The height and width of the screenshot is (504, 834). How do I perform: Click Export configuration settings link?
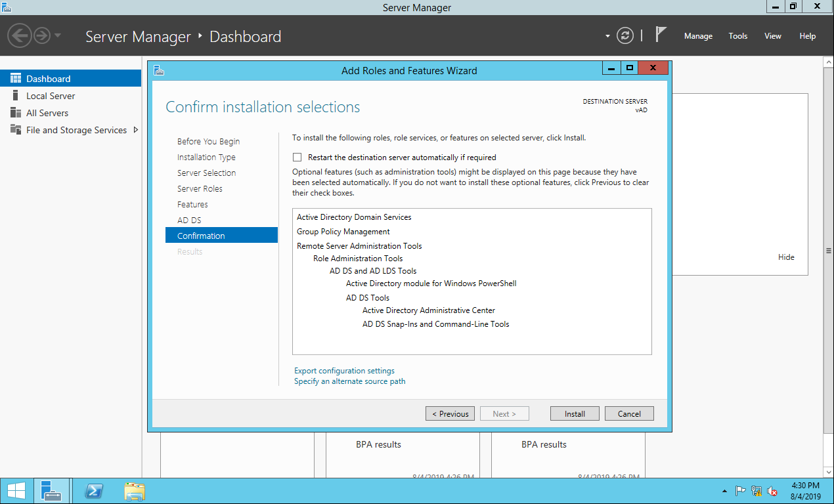[x=344, y=371]
